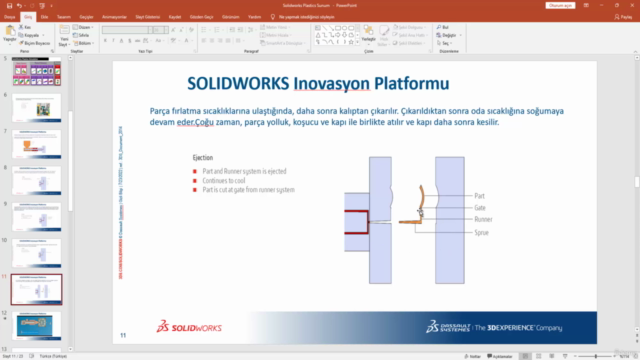The image size is (640, 360).
Task: Click the Bul find button
Action: [x=442, y=27]
